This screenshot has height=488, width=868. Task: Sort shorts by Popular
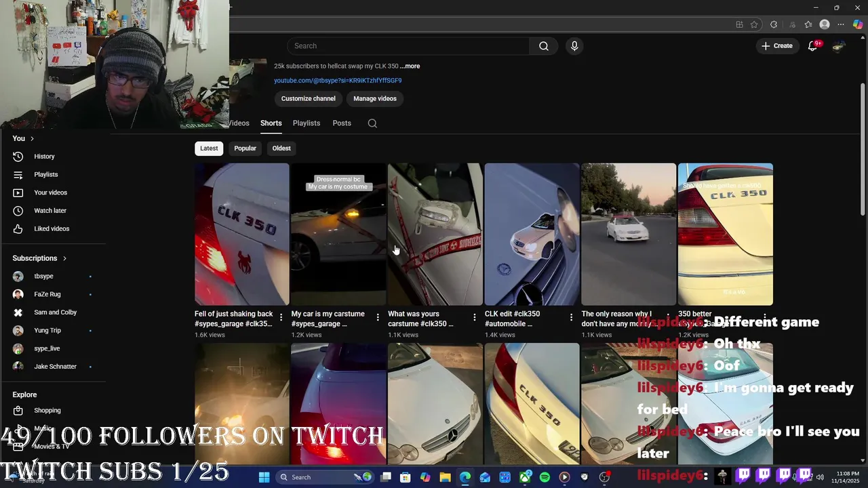[x=245, y=148]
